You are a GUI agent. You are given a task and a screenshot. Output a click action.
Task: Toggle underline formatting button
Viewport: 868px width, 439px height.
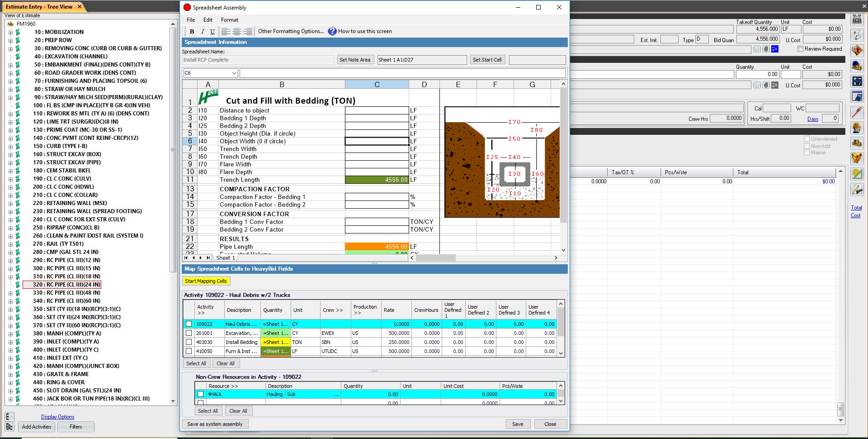(x=212, y=31)
